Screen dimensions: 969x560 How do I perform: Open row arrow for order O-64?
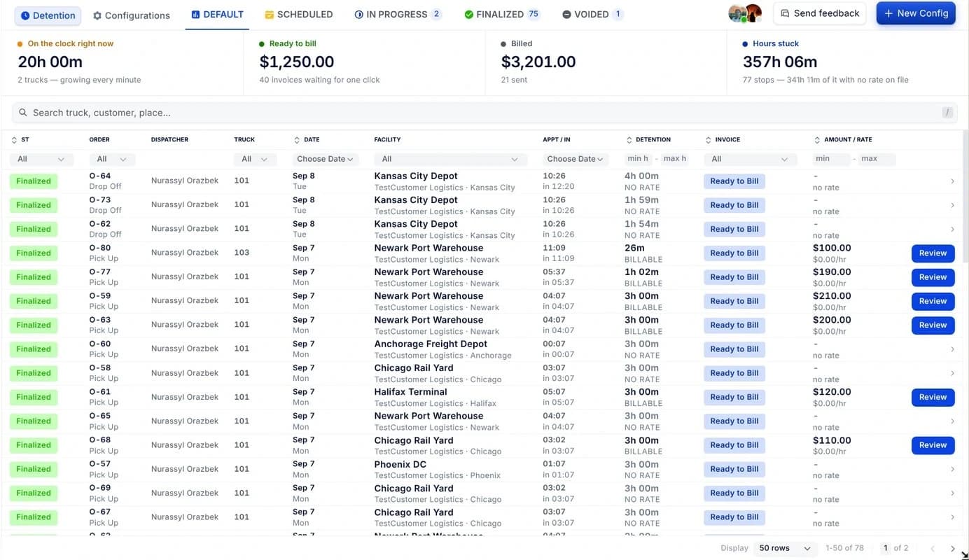pyautogui.click(x=952, y=181)
